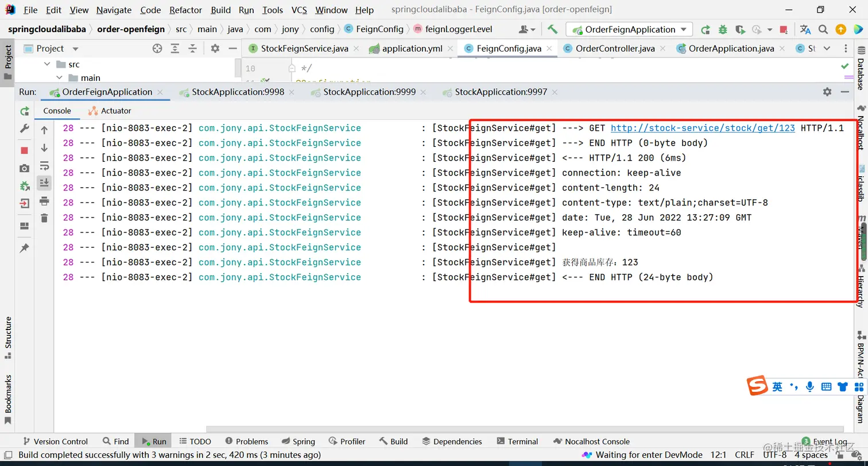Switch to the Actuator tab
This screenshot has height=466, width=868.
pyautogui.click(x=110, y=111)
